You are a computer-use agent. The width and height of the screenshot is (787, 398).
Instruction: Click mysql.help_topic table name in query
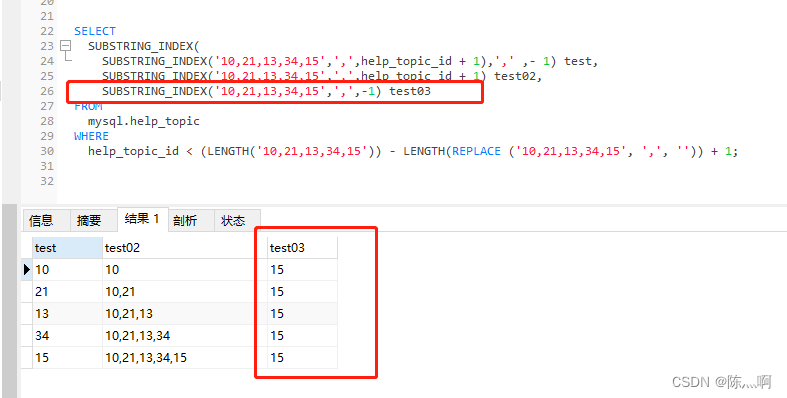pyautogui.click(x=144, y=121)
